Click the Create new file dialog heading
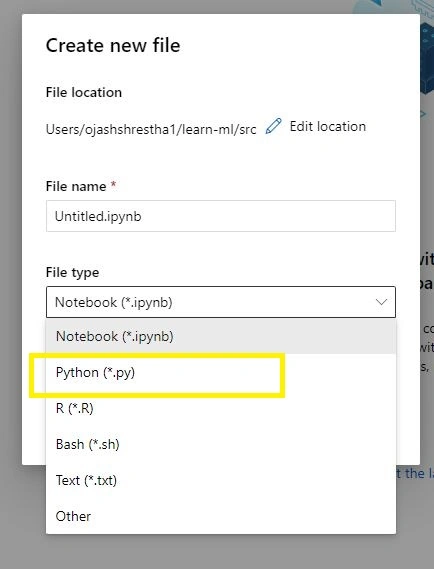The height and width of the screenshot is (569, 434). [113, 46]
